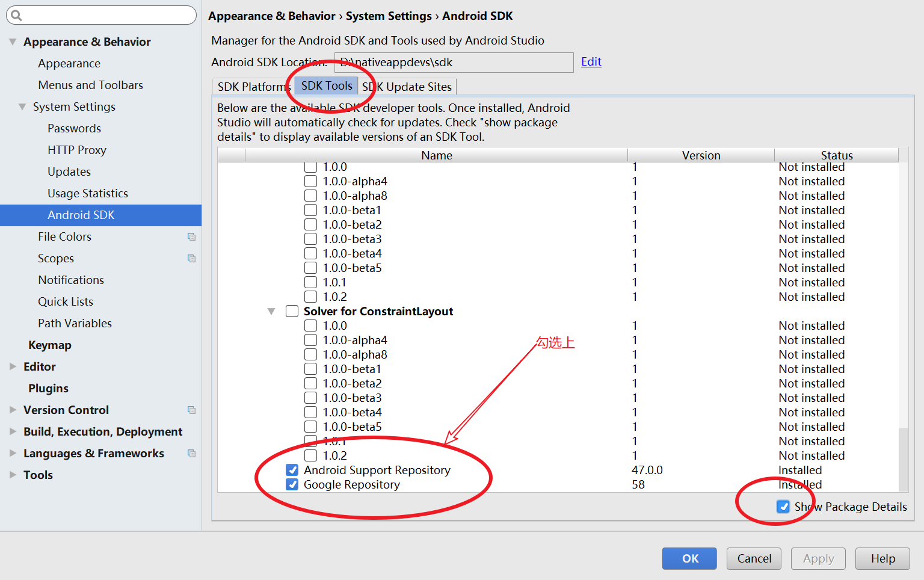Switch to SDK Platforms tab
Viewport: 924px width, 580px height.
click(253, 87)
